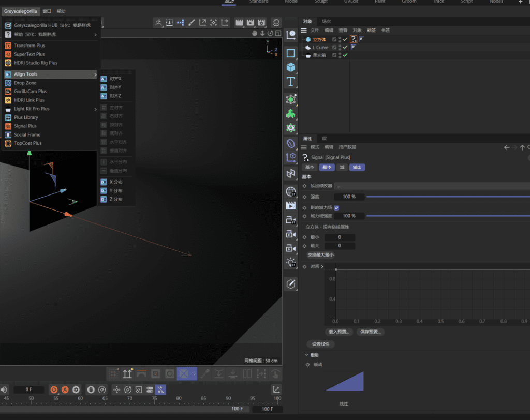Open the attribute manager hamburger menu
Screen dimensions: 530x420
[x=304, y=147]
